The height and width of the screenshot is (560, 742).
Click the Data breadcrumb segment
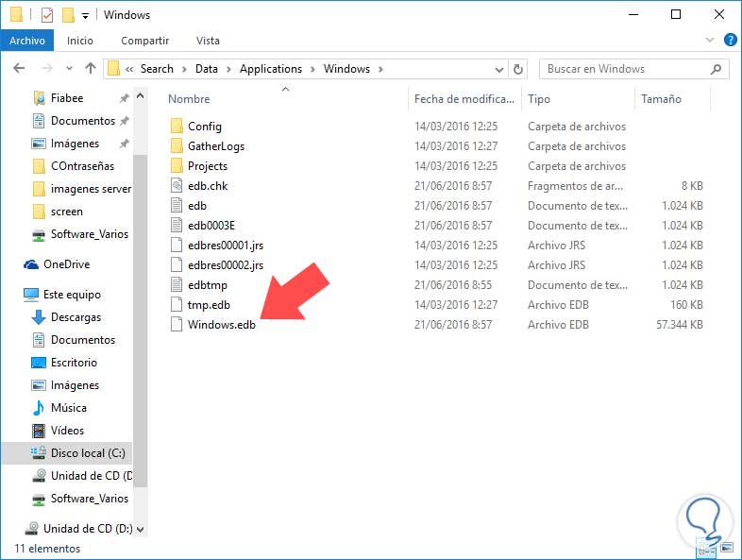tap(207, 69)
